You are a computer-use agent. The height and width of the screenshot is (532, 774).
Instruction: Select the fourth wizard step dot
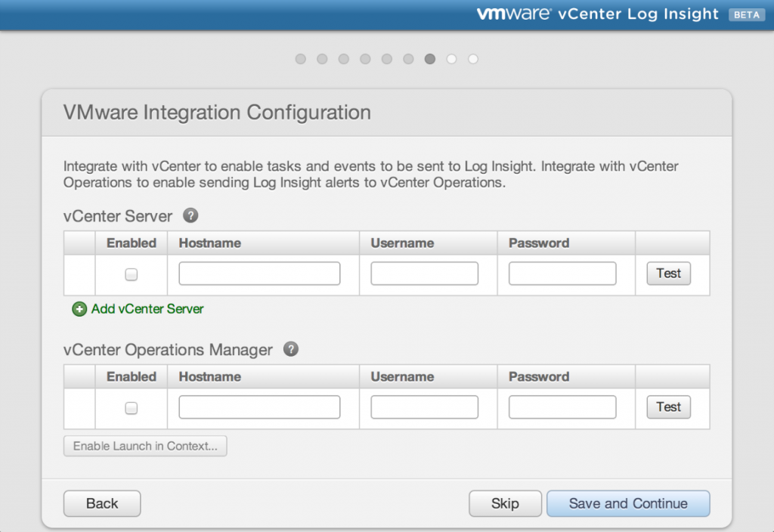[365, 59]
